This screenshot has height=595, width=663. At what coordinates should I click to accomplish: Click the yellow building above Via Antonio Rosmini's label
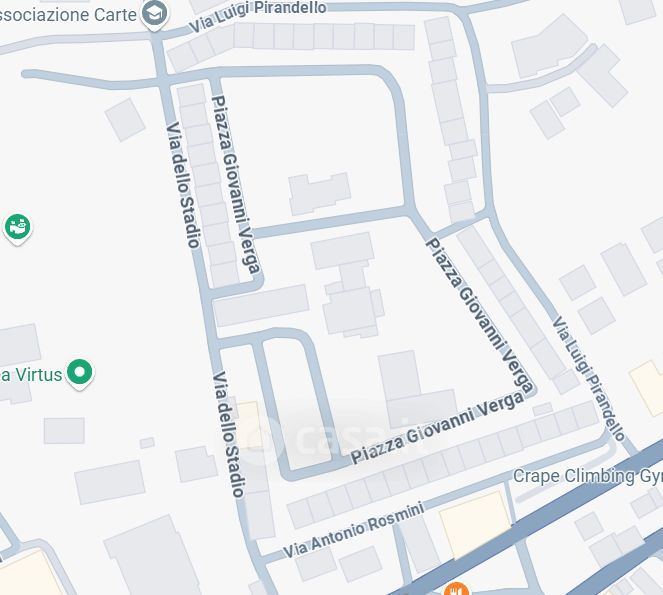[x=249, y=425]
